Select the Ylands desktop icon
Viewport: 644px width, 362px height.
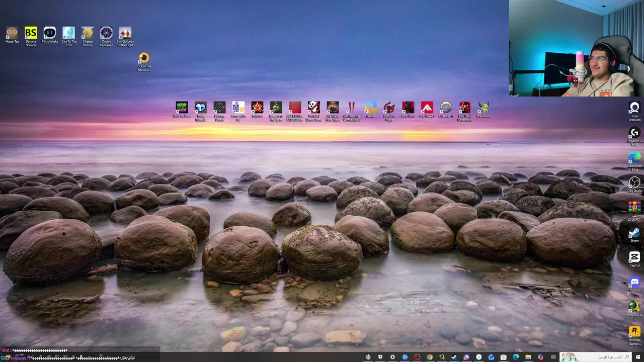tap(370, 110)
